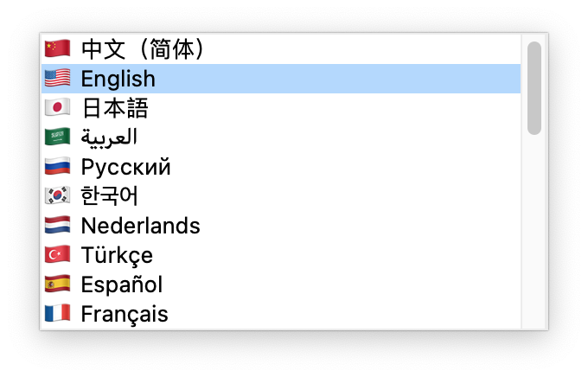This screenshot has height=377, width=588.
Task: Select 日本語 in the list
Action: pos(114,108)
